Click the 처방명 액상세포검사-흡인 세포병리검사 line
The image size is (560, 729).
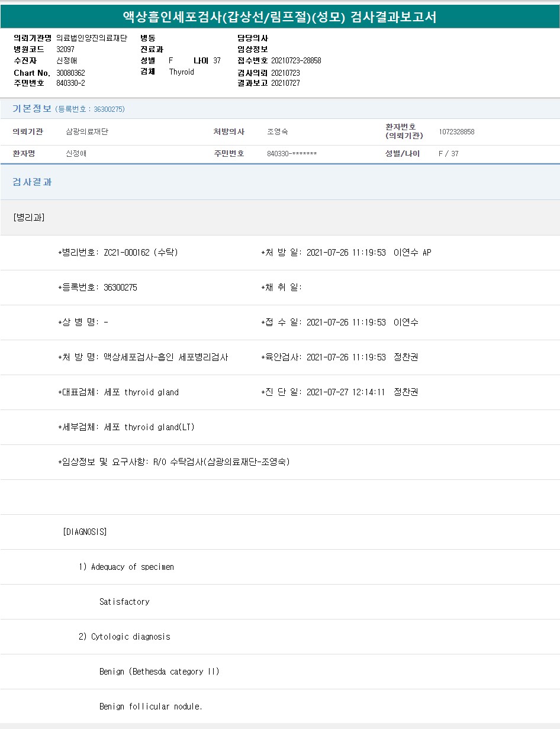click(x=143, y=357)
